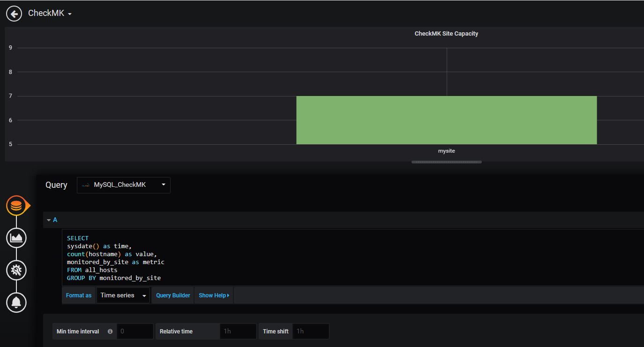Click the Relative time input field
The width and height of the screenshot is (644, 347).
click(x=238, y=332)
